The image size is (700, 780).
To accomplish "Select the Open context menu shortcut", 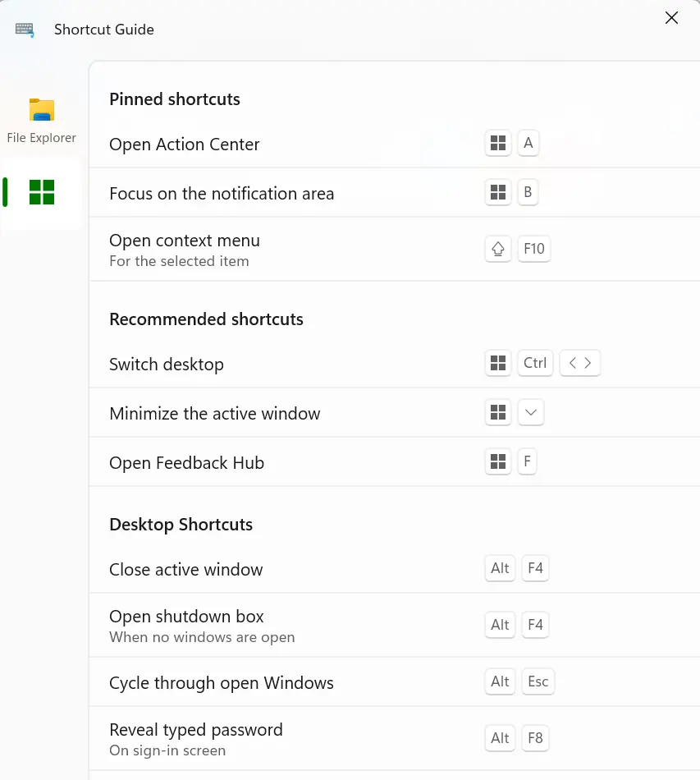I will (394, 250).
